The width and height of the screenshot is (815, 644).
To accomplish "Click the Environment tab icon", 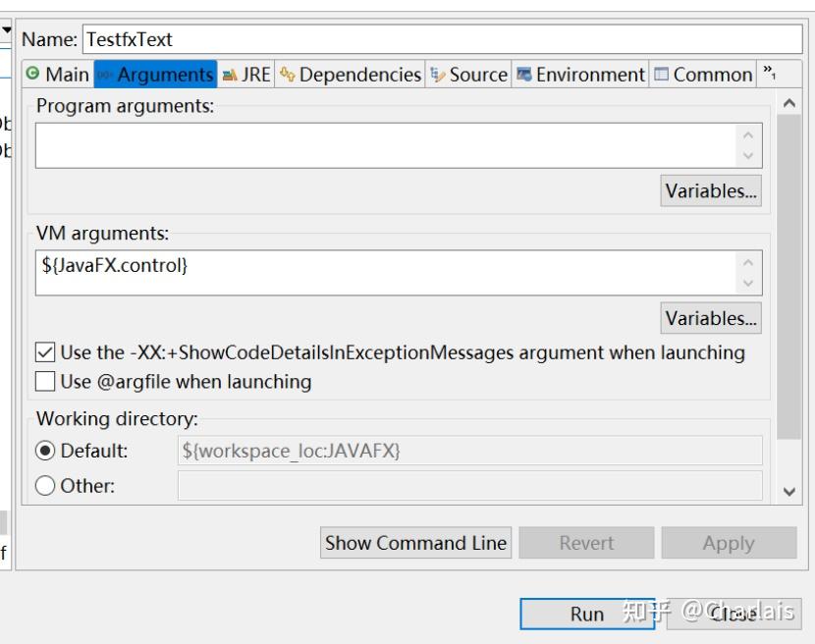I will coord(524,75).
